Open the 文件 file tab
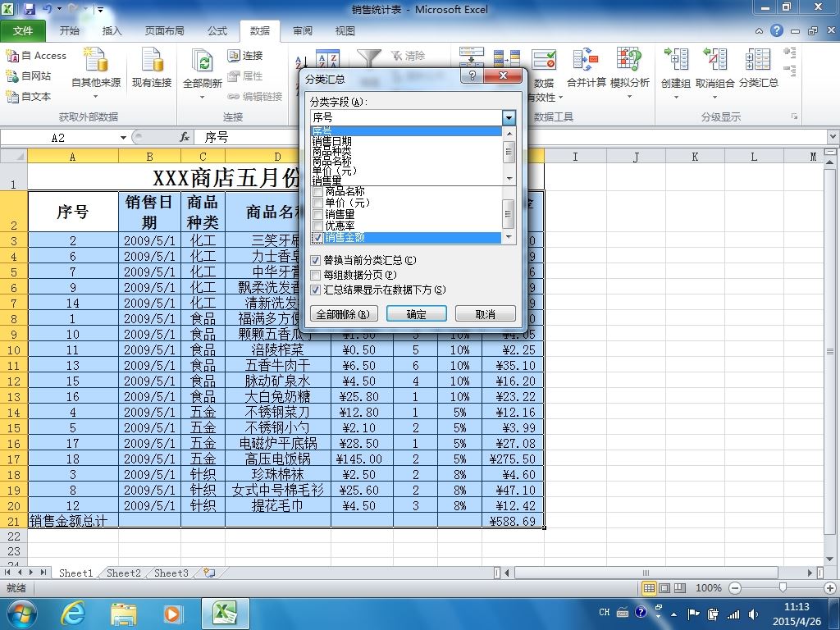 pos(22,31)
